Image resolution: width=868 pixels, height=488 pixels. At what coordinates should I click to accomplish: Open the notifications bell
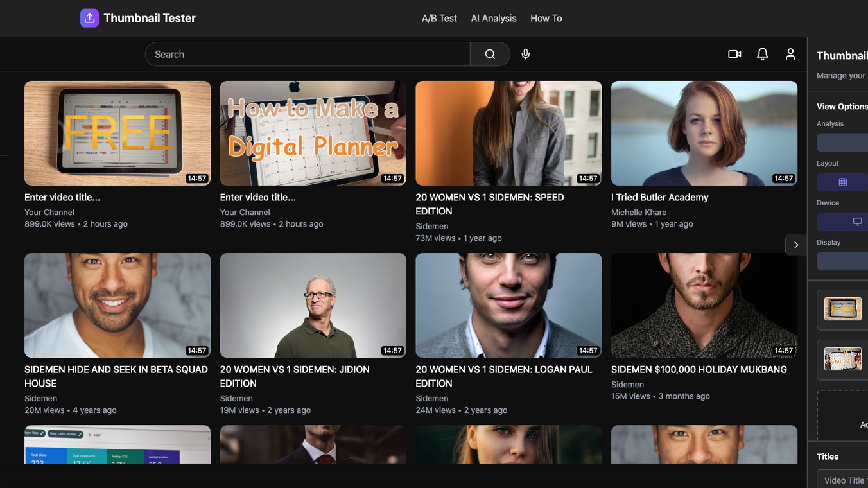(x=762, y=55)
